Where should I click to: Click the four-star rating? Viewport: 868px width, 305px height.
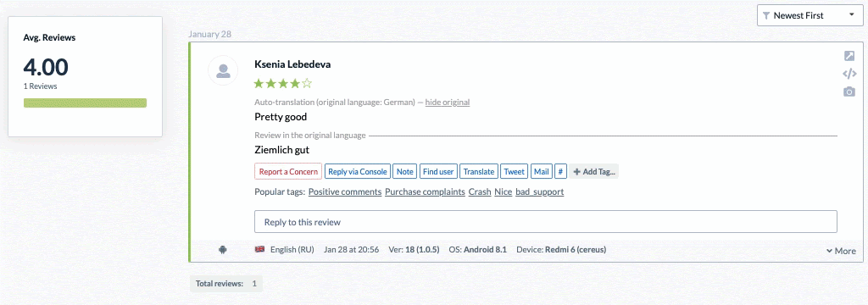click(x=283, y=84)
